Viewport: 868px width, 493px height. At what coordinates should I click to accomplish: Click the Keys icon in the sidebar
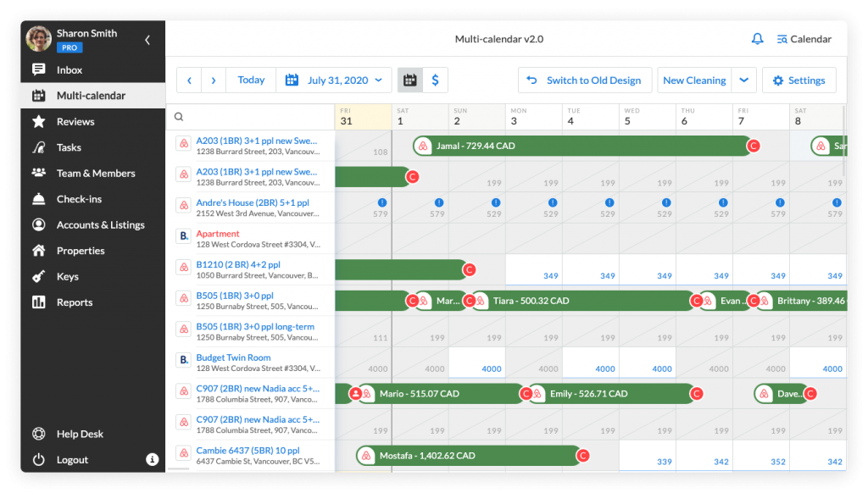[38, 276]
